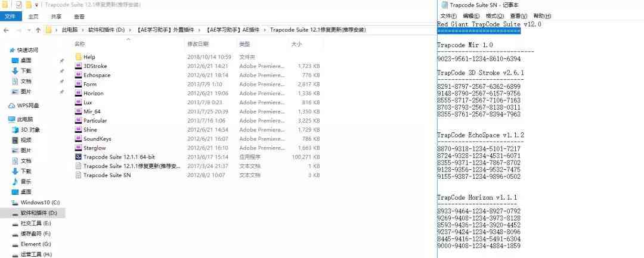Select the Mir_64 plugin file icon

coord(79,111)
